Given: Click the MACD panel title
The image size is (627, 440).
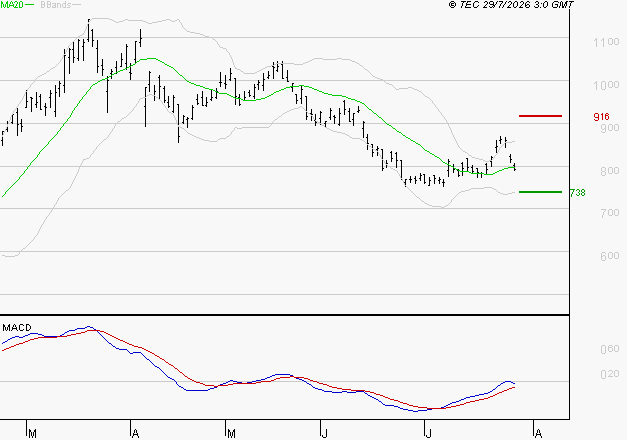Looking at the screenshot, I should pos(17,328).
